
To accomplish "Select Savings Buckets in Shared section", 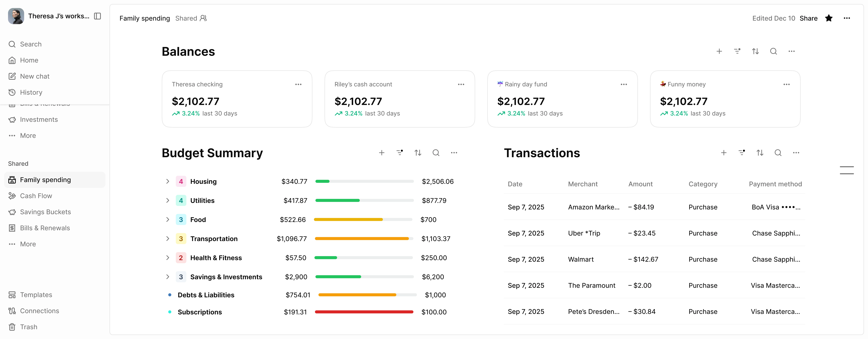I will [45, 212].
